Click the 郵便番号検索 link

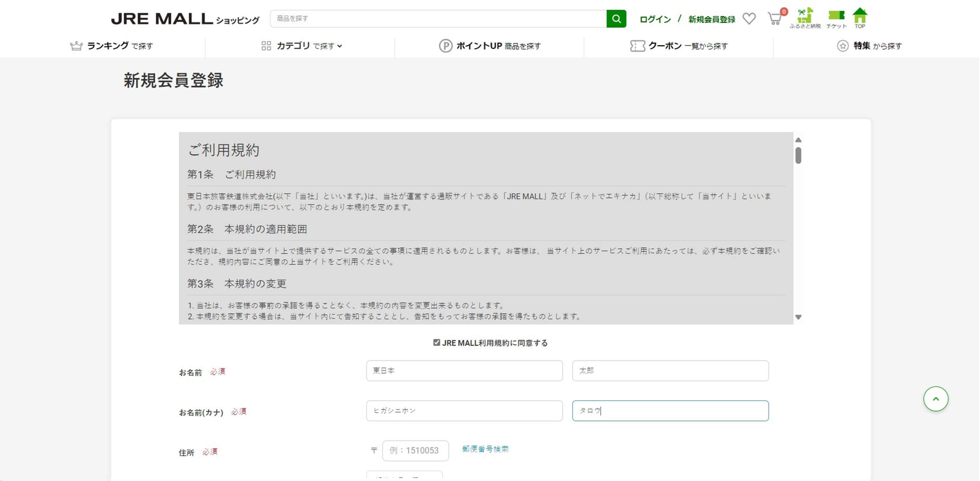tap(485, 449)
